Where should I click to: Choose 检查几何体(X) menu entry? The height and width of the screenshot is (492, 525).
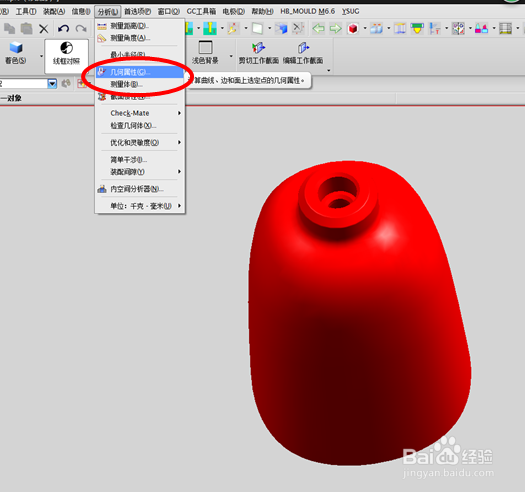[x=140, y=126]
